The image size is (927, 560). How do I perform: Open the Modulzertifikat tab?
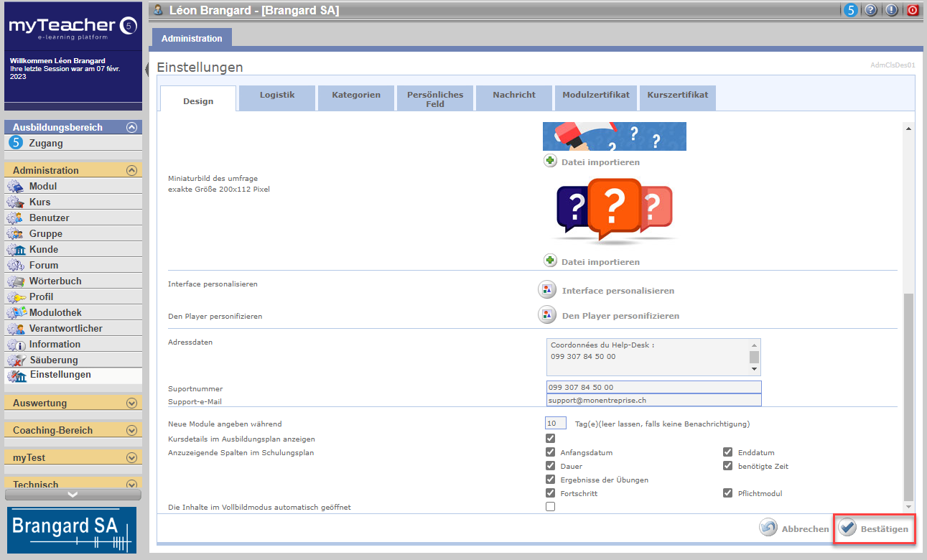tap(595, 95)
